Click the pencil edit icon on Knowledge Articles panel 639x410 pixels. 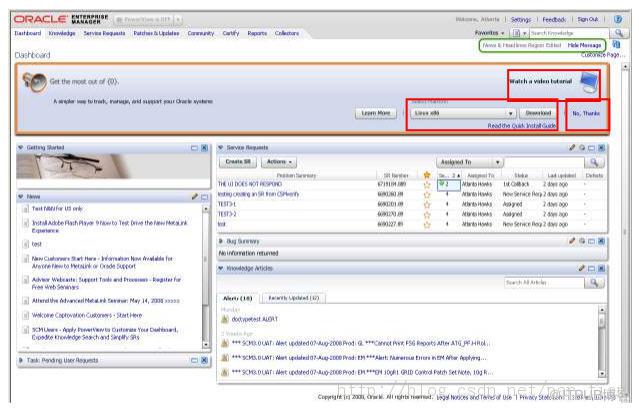pyautogui.click(x=581, y=269)
